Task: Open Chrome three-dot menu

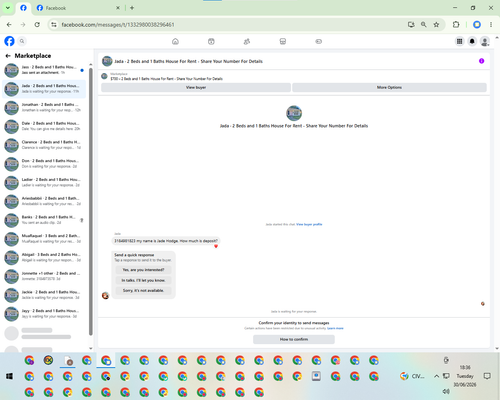Action: click(x=491, y=25)
